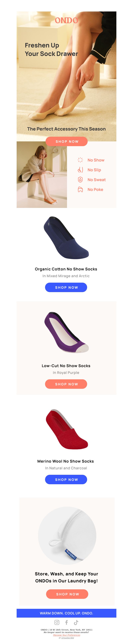Click Shop Now under the hero image
The height and width of the screenshot is (644, 133).
67,141
